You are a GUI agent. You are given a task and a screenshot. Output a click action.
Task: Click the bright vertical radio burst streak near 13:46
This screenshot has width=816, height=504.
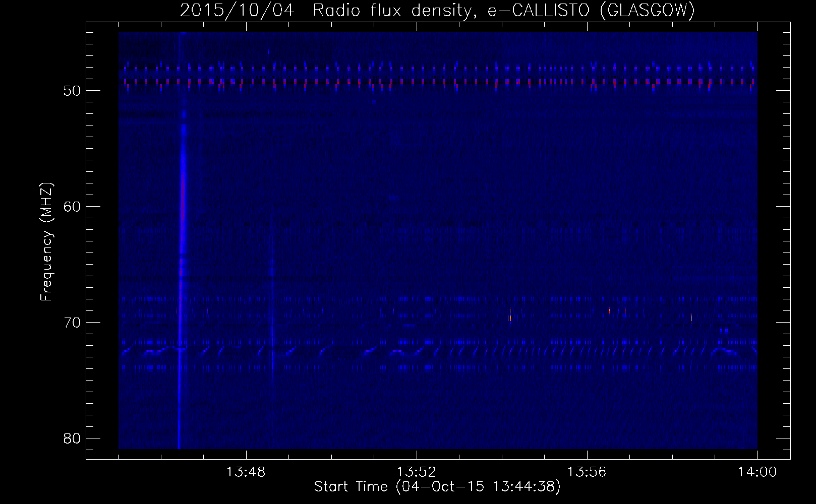(x=182, y=241)
